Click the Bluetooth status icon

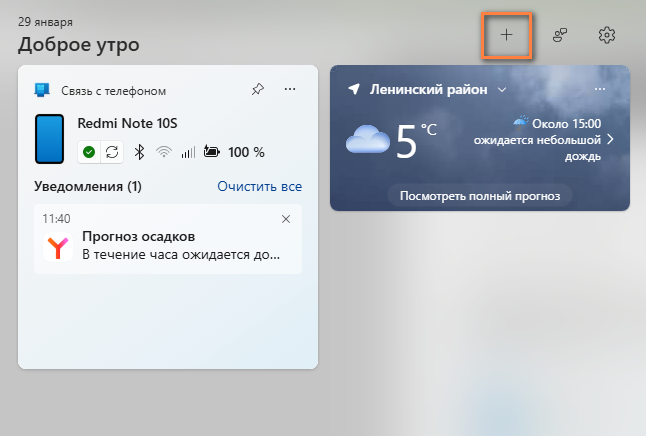point(140,152)
